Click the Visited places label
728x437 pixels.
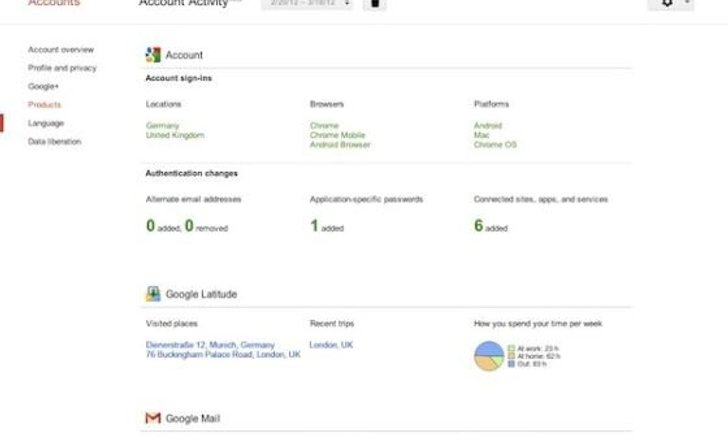pyautogui.click(x=172, y=324)
